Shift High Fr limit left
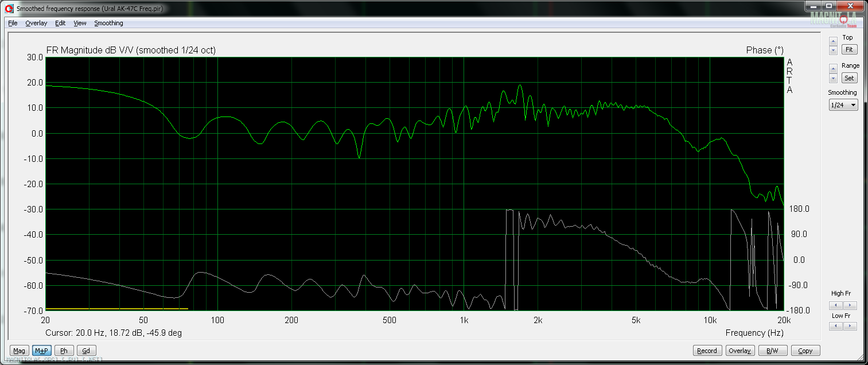868x365 pixels. tap(836, 305)
